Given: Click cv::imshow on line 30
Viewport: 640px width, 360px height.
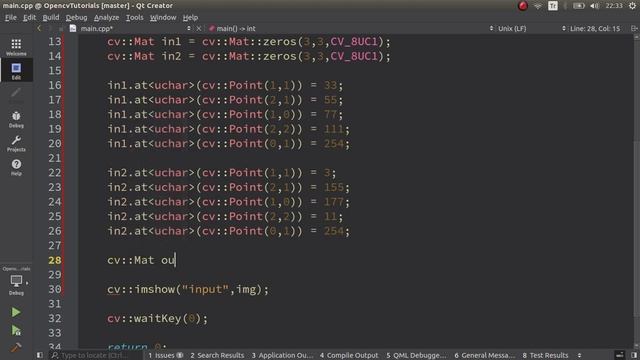Looking at the screenshot, I should point(141,289).
